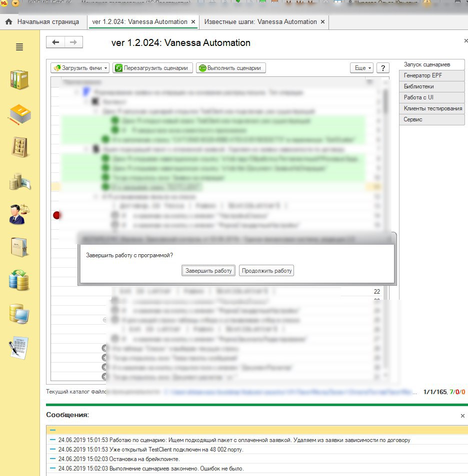Open the orange book with pencil section
This screenshot has width=468, height=476.
(x=20, y=115)
